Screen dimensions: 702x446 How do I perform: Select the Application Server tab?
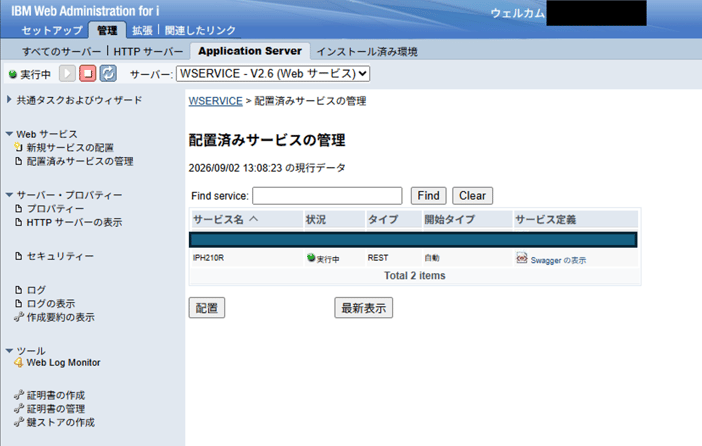(x=250, y=51)
